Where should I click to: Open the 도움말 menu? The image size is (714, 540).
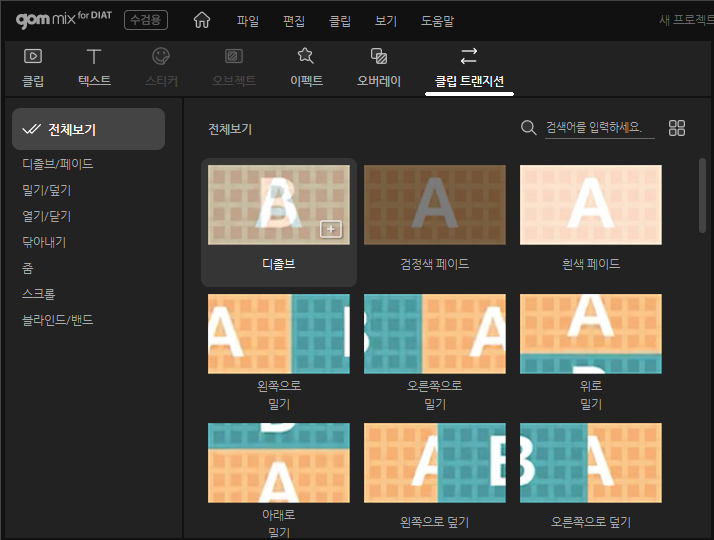click(436, 20)
